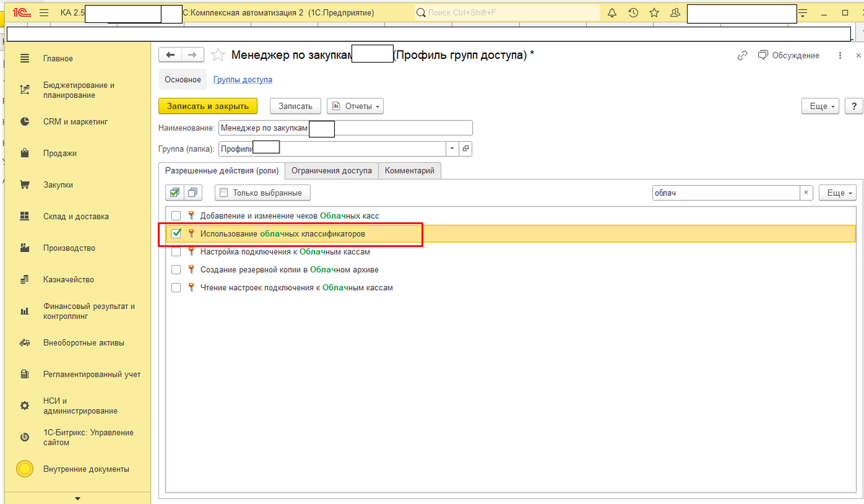Open favorites star in the top bar
This screenshot has height=504, width=864.
click(x=654, y=13)
